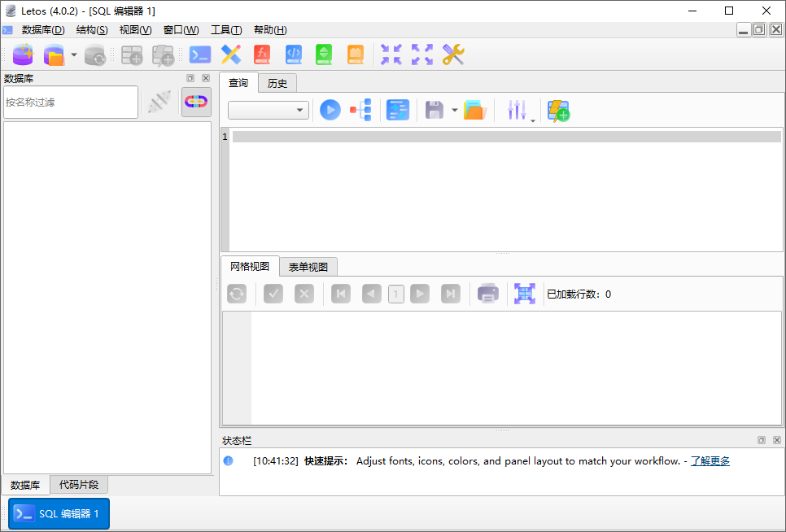
Task: Click the inward-arrows collapse icon
Action: pyautogui.click(x=391, y=55)
